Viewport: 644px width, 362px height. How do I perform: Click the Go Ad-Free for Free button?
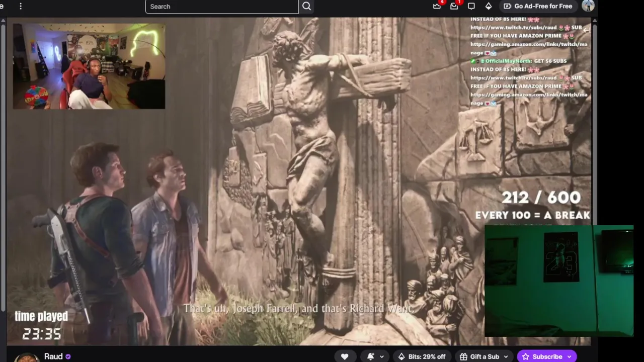tap(537, 6)
